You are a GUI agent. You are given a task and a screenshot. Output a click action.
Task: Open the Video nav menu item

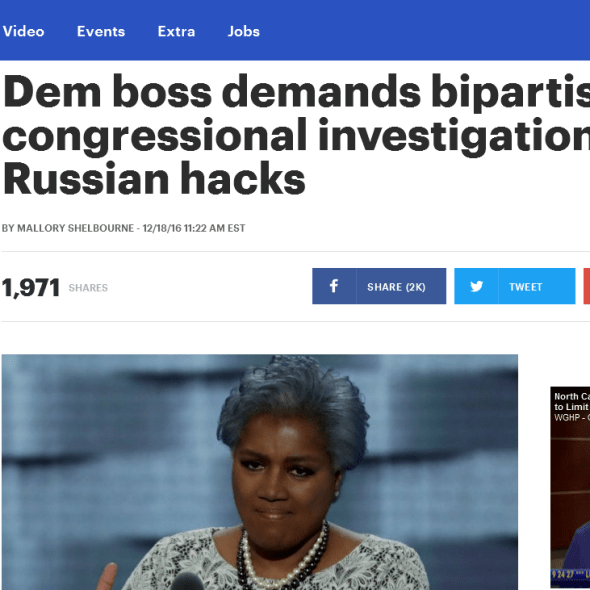[23, 31]
